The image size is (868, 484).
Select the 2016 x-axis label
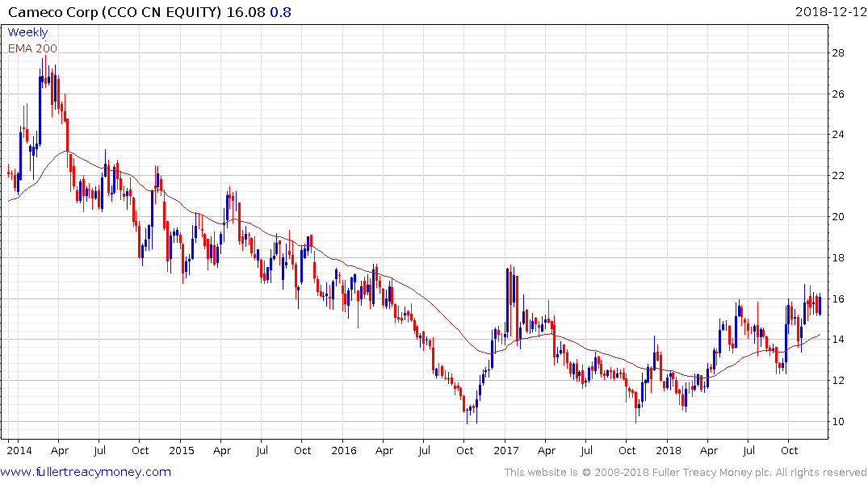[343, 450]
